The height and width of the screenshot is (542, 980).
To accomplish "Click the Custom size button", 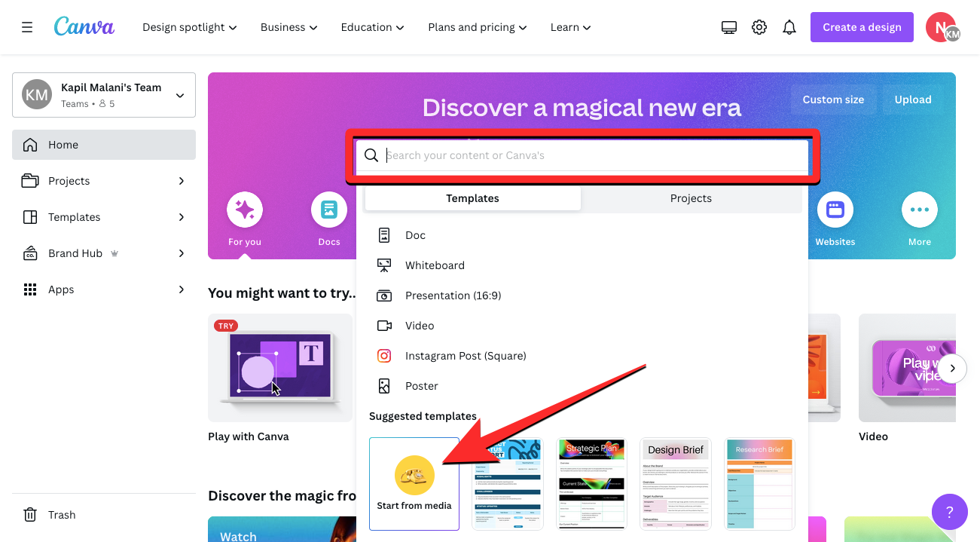I will click(833, 100).
